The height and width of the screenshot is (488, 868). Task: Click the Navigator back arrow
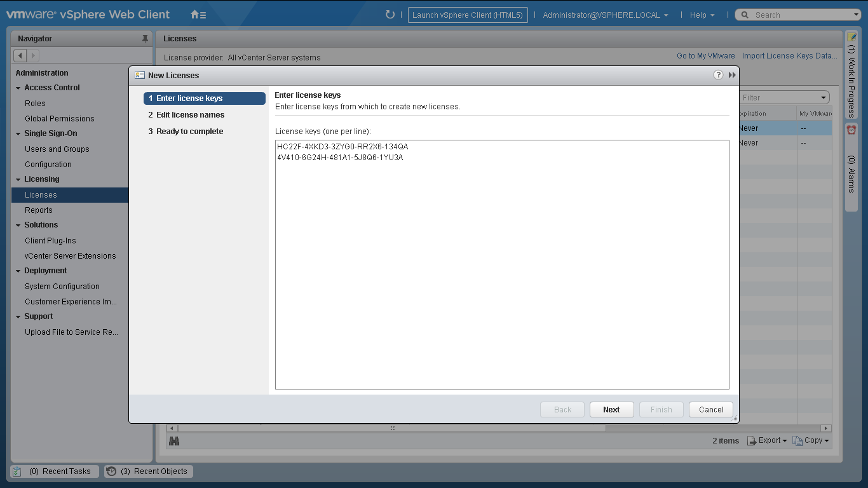(20, 56)
